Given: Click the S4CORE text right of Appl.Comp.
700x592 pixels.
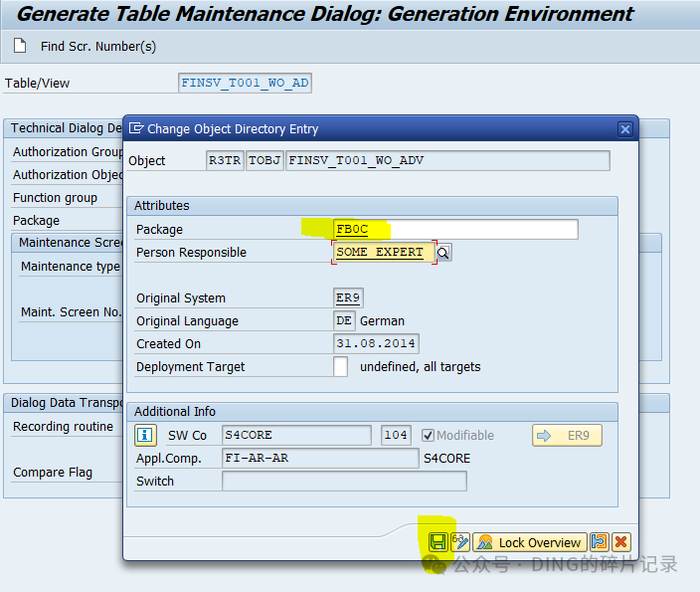Looking at the screenshot, I should [446, 459].
